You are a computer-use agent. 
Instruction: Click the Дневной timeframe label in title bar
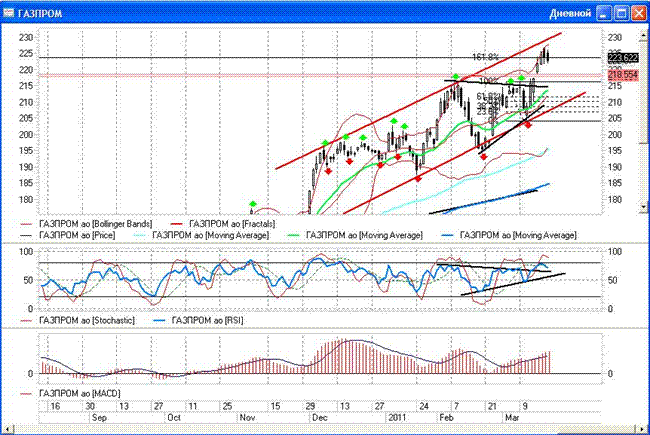(570, 13)
